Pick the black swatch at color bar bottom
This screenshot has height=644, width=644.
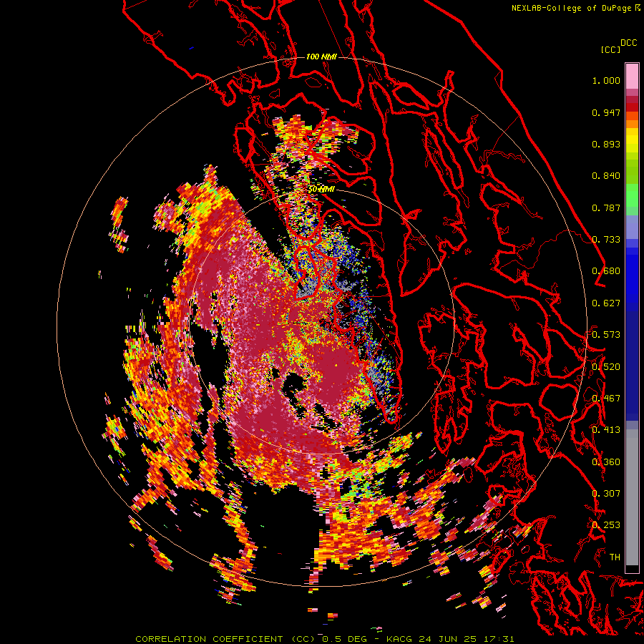coord(632,569)
